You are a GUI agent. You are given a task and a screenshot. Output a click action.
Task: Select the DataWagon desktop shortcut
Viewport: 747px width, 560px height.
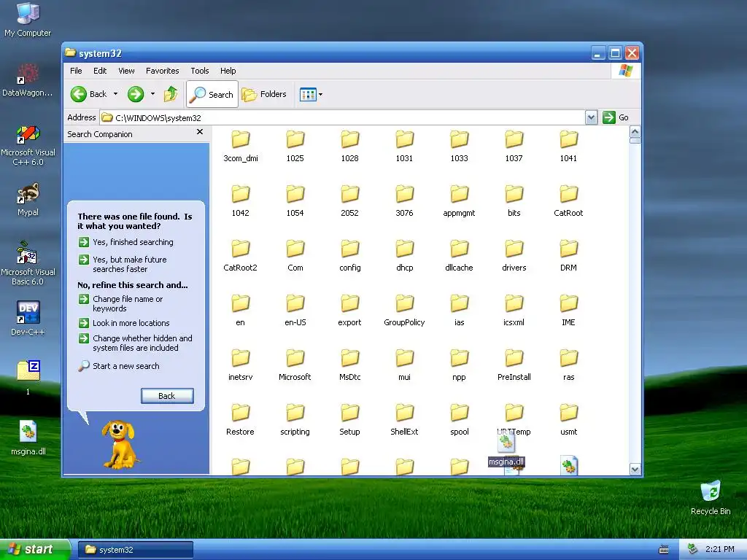point(28,81)
